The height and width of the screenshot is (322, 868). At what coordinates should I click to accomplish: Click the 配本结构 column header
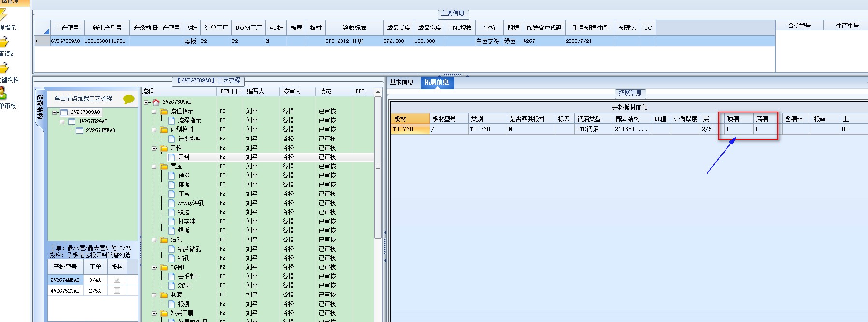(x=632, y=119)
